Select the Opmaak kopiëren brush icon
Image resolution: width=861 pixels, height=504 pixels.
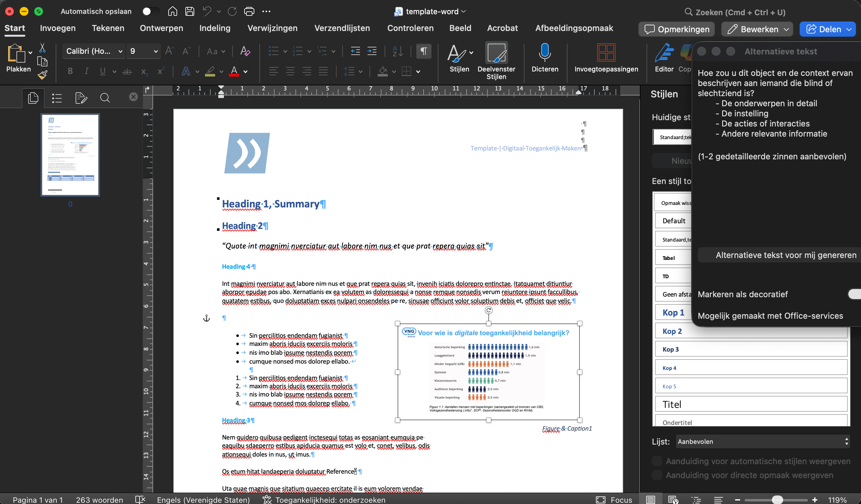(x=43, y=75)
